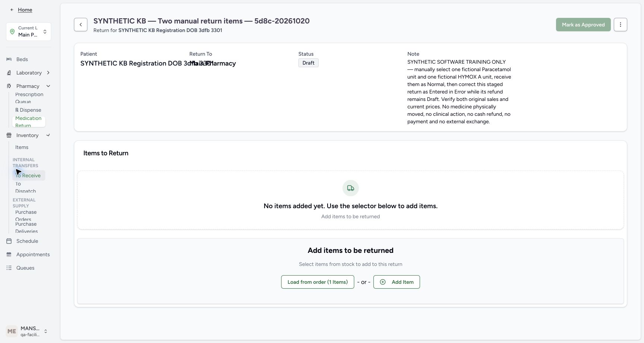Open the three-dot more options menu
Screen dimensions: 644x343
click(x=620, y=25)
